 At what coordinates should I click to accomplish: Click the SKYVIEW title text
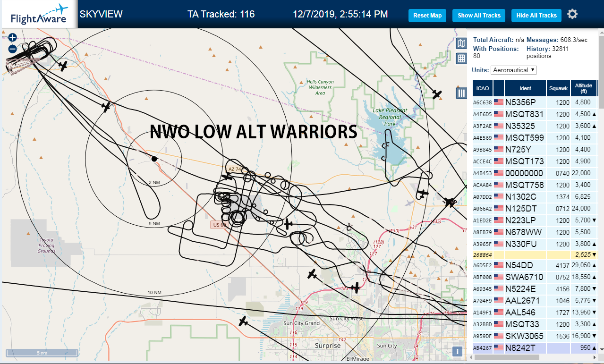[101, 14]
